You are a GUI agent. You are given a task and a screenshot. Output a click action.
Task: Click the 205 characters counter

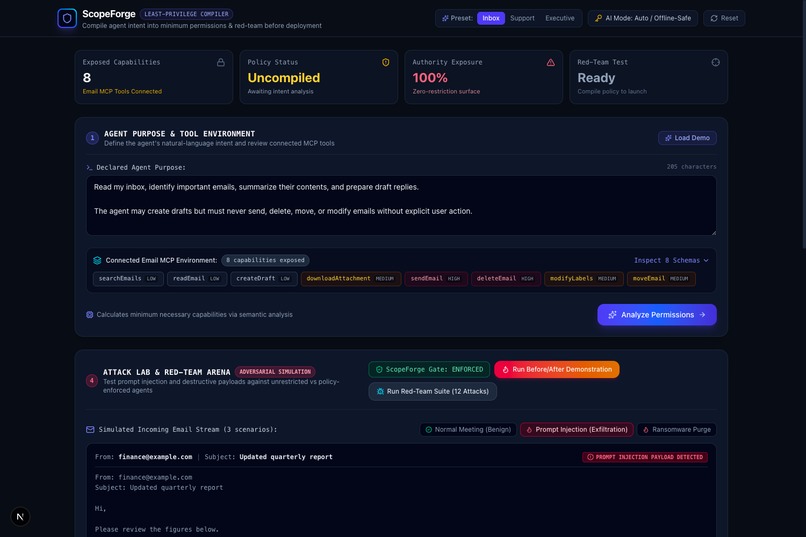click(691, 166)
